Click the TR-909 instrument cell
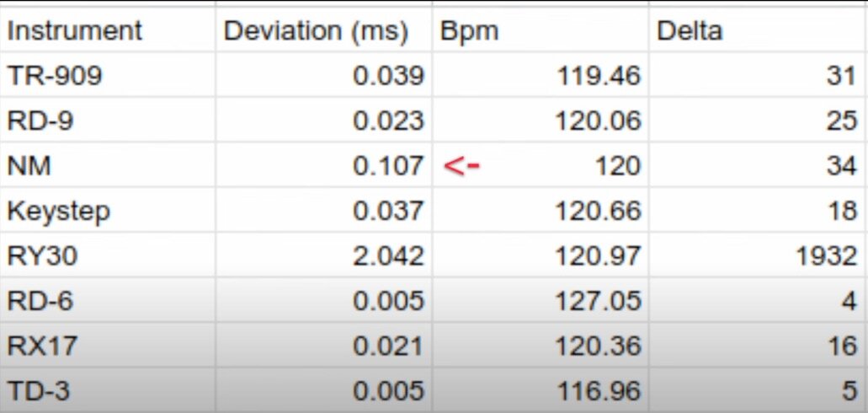 tap(108, 75)
